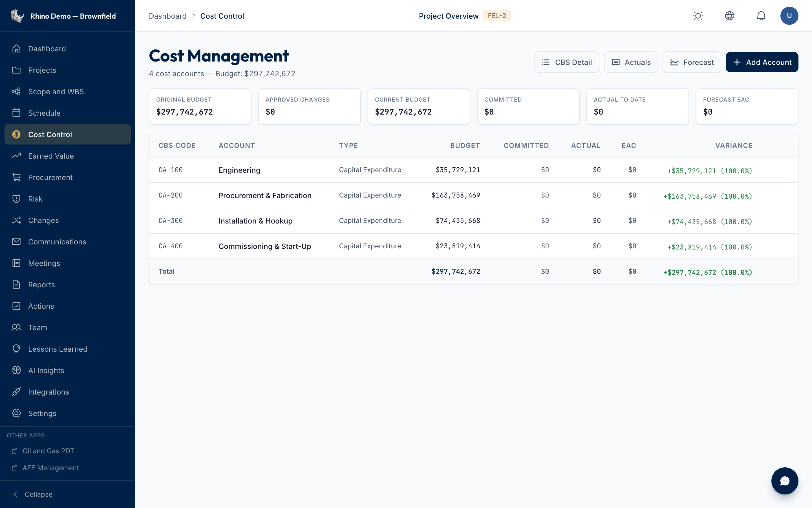Screen dimensions: 812x508
Task: Open the Dashboard home icon
Action: pos(16,49)
